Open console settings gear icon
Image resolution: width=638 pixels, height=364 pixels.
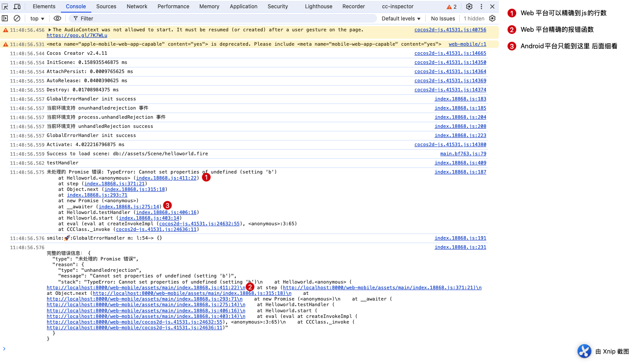(x=492, y=18)
